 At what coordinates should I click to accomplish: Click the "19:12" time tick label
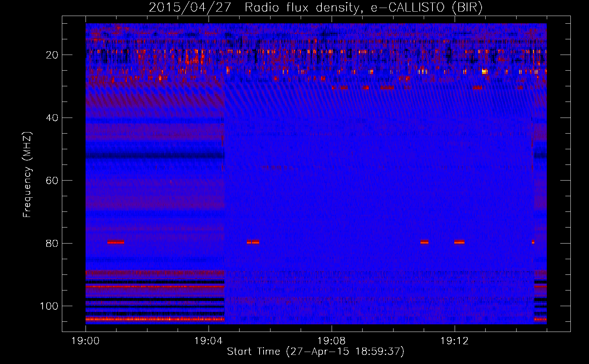[x=454, y=341]
